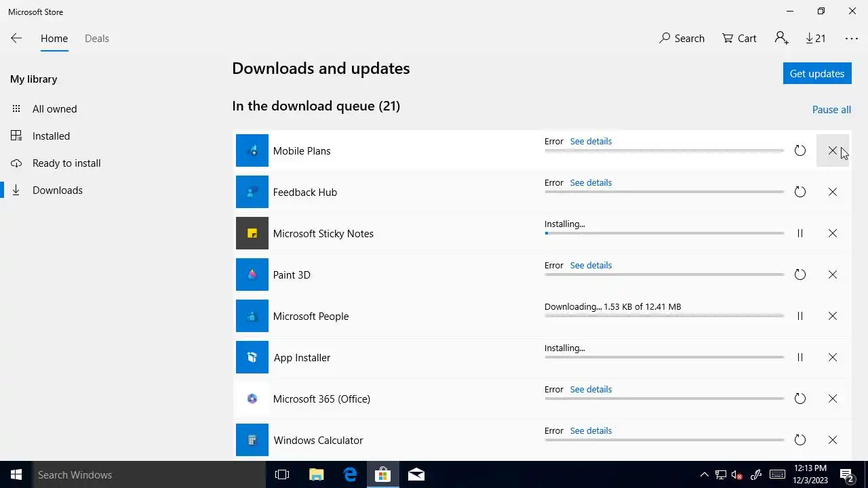Open the Cart

tap(739, 39)
